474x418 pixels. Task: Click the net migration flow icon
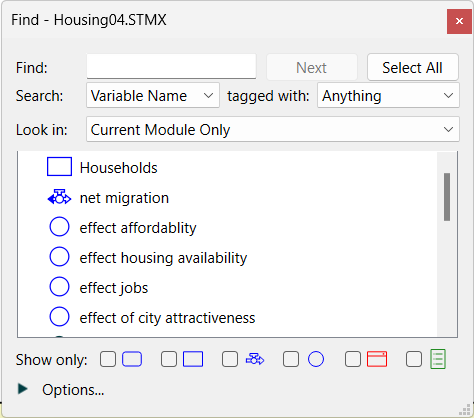click(x=59, y=197)
